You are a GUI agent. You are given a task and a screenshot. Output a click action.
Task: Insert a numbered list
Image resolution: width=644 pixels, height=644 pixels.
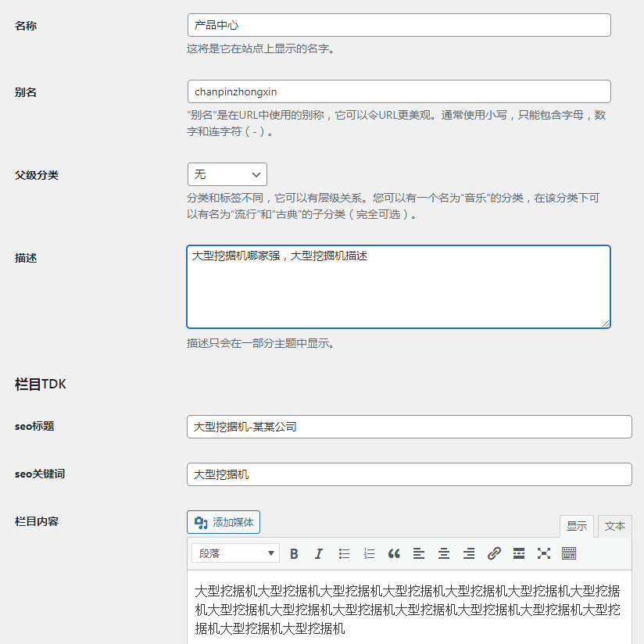pos(369,553)
